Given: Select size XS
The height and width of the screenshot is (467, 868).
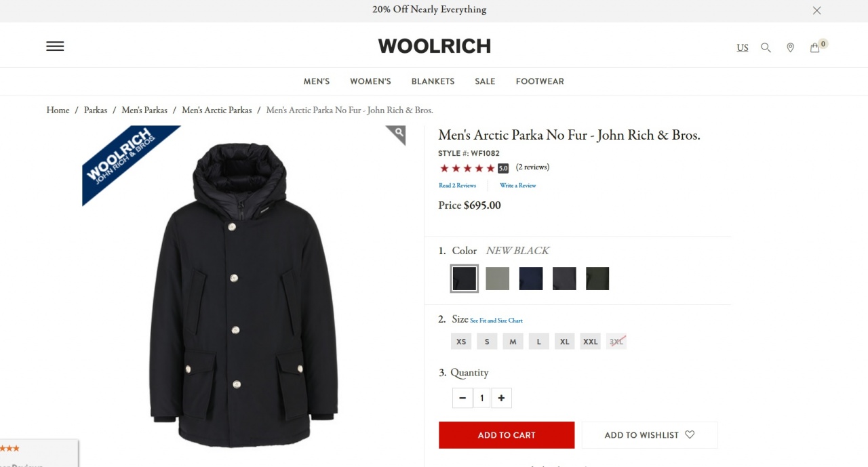Looking at the screenshot, I should pos(461,342).
